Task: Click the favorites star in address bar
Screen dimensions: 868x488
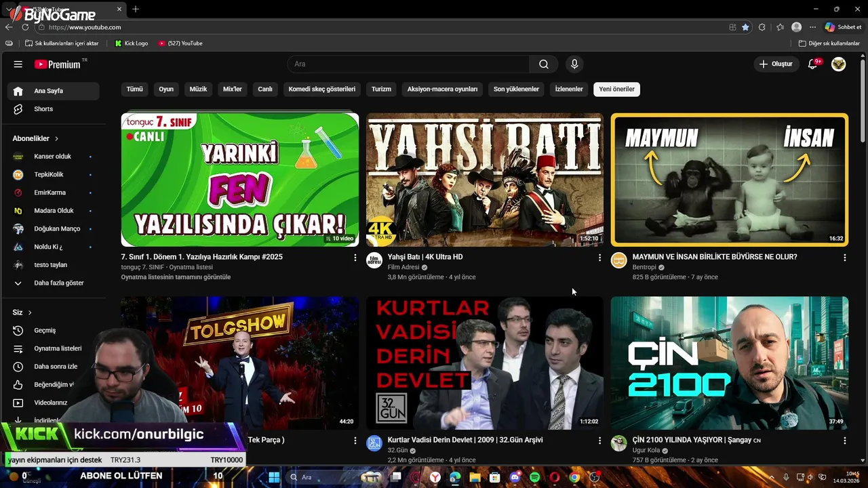Action: pos(745,27)
